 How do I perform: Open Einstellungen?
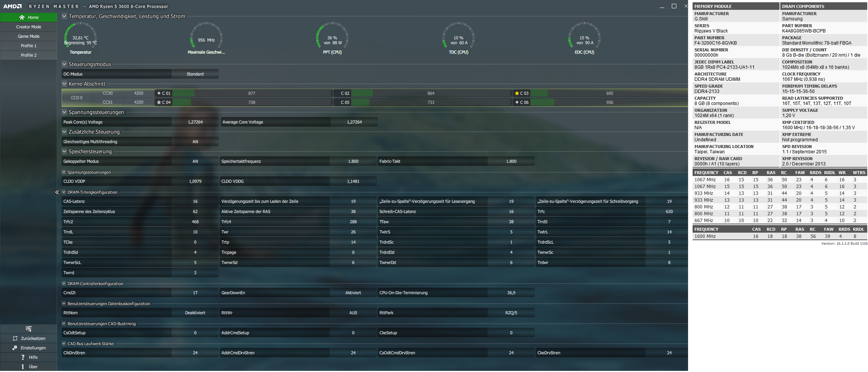(29, 348)
